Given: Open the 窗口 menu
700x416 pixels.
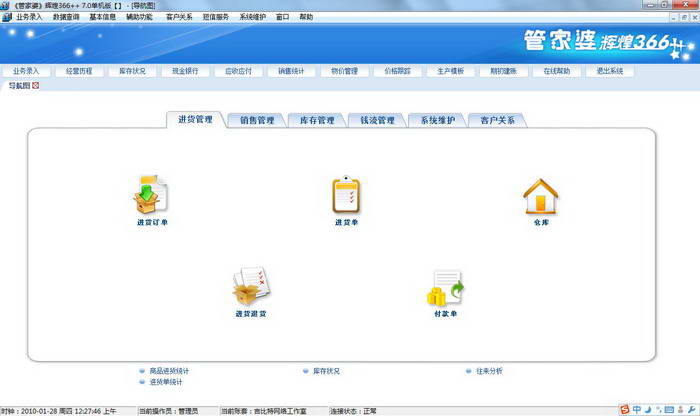Looking at the screenshot, I should coord(283,17).
